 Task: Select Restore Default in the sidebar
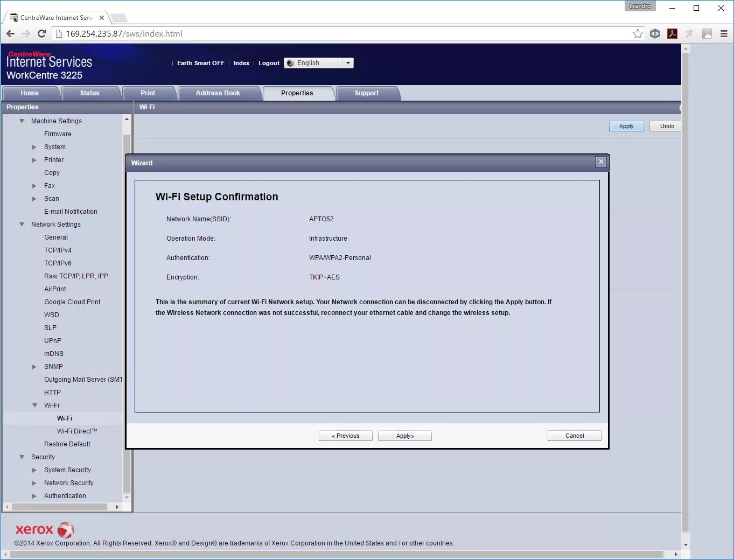click(x=67, y=444)
